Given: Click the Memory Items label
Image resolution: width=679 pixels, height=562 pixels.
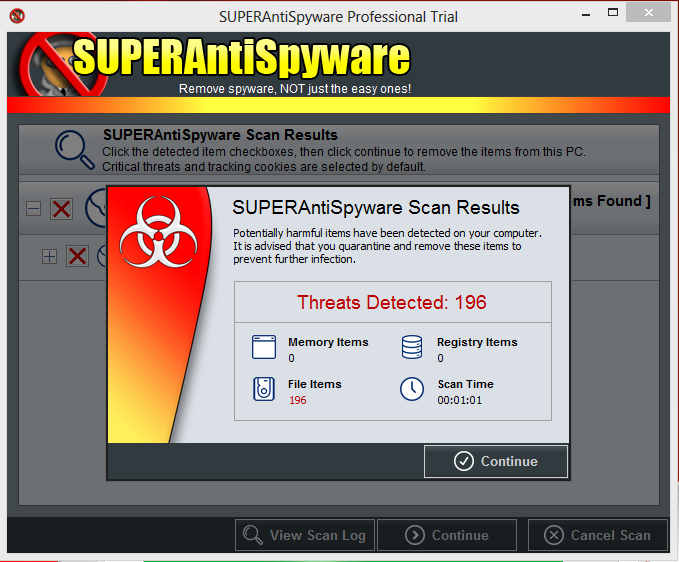Looking at the screenshot, I should [x=328, y=342].
